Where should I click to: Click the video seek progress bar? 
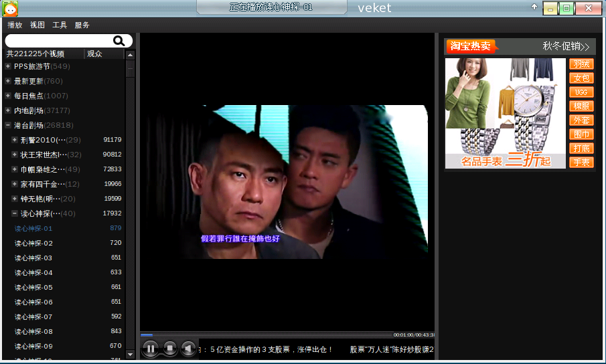[x=267, y=335]
